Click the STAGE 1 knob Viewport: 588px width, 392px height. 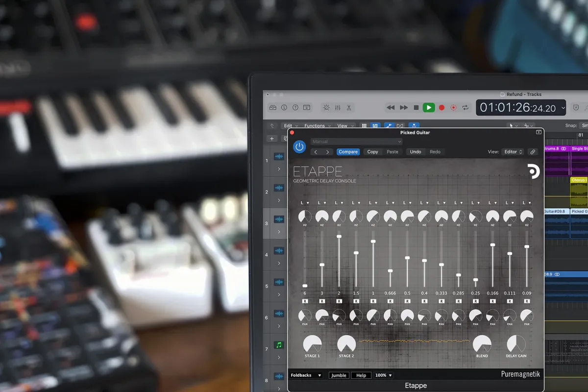(x=312, y=344)
